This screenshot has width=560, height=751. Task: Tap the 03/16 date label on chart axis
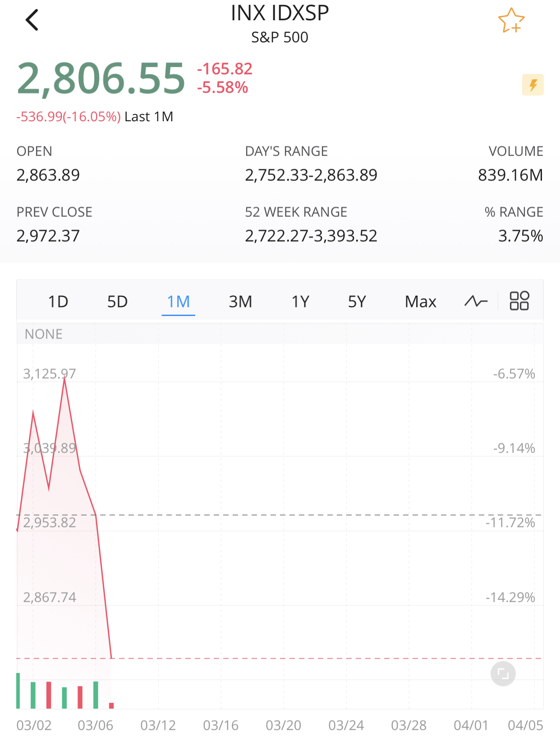221,725
